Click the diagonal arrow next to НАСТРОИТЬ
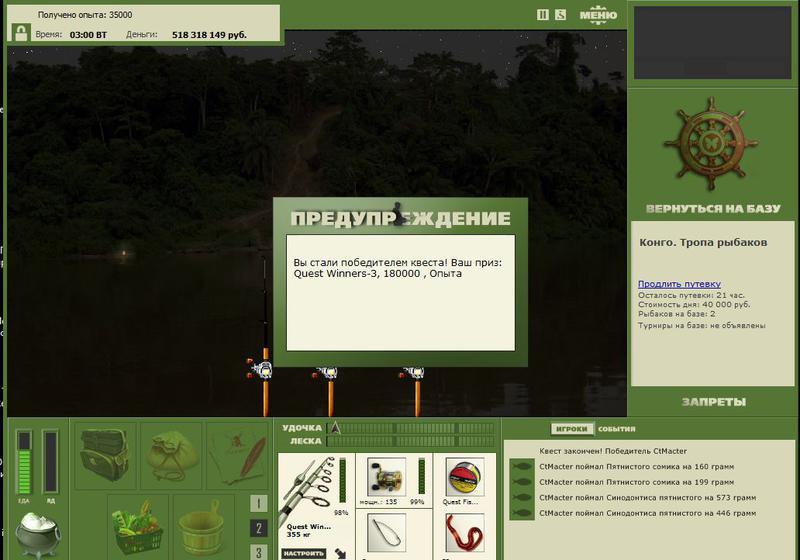The width and height of the screenshot is (800, 560). tap(340, 553)
